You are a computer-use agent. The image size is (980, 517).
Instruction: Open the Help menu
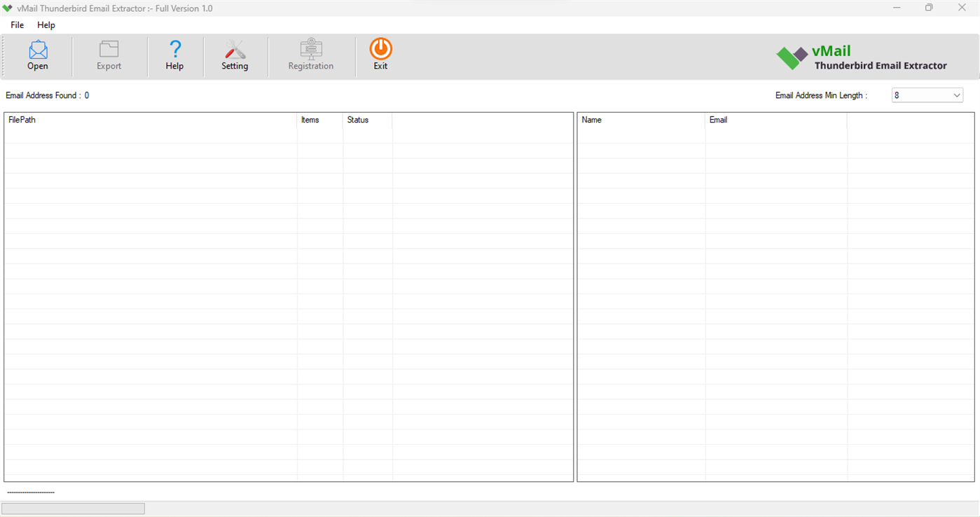[x=46, y=25]
